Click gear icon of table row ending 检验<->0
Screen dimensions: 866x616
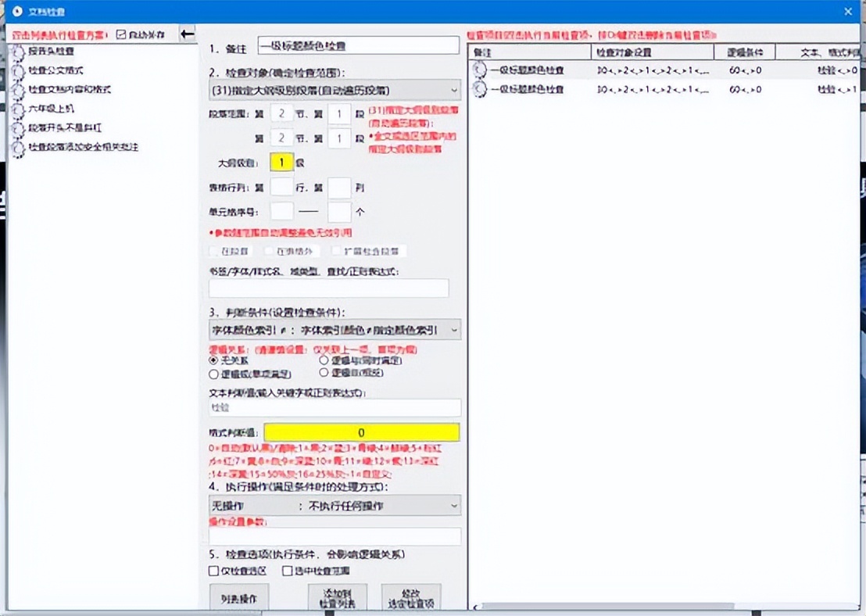tap(479, 70)
